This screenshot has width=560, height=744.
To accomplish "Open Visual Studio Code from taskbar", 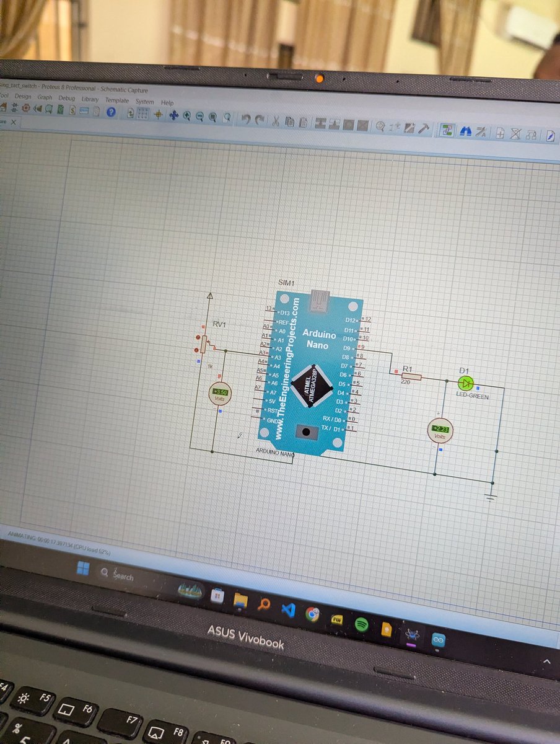I will tap(287, 609).
